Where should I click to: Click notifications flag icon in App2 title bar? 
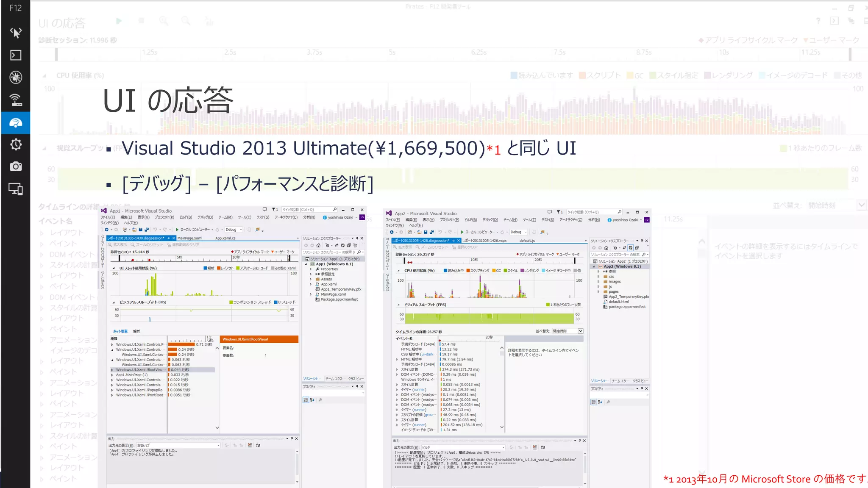[559, 212]
